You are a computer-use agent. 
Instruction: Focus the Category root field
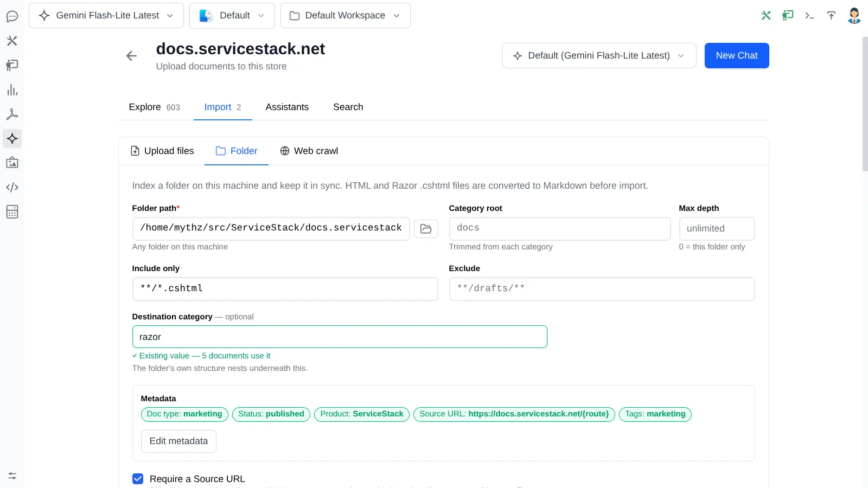[x=560, y=229]
